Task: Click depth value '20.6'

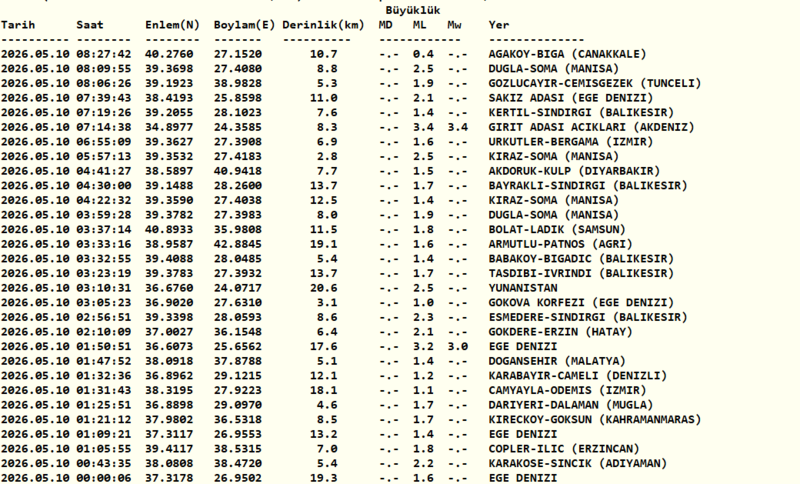Action: point(323,288)
